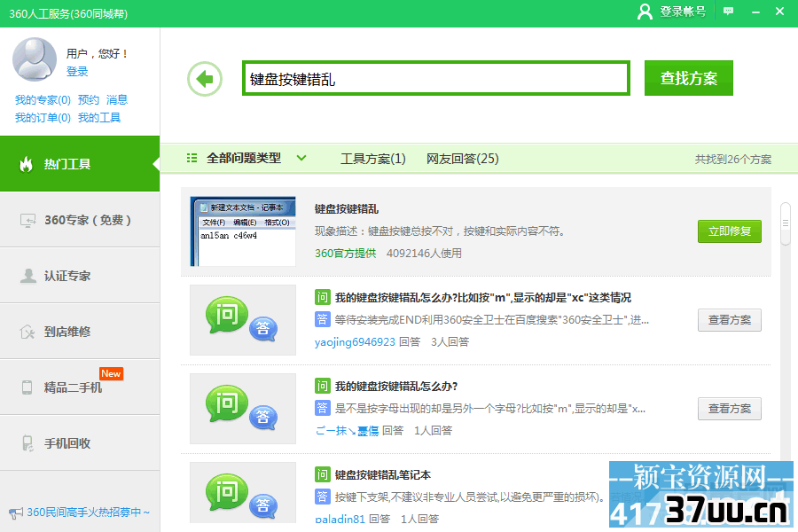Click the results scrollbar handle
The height and width of the screenshot is (532, 798).
coord(786,223)
